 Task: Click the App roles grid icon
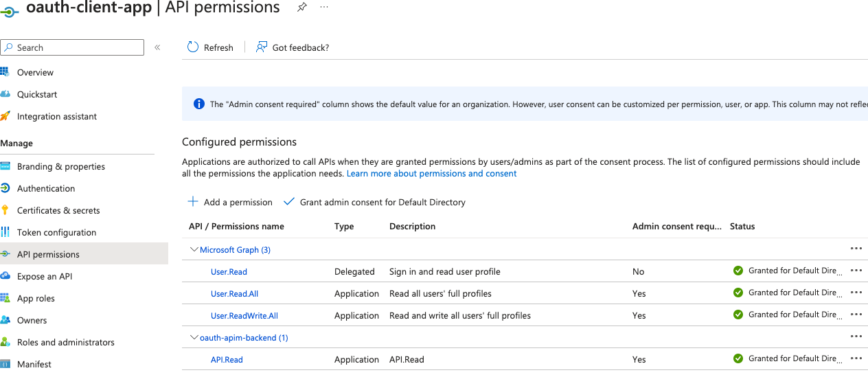[5, 298]
